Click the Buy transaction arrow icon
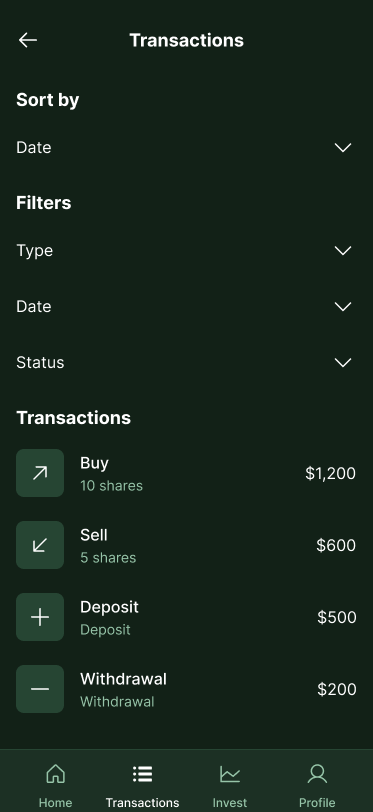Viewport: 373px width, 812px height. tap(40, 473)
